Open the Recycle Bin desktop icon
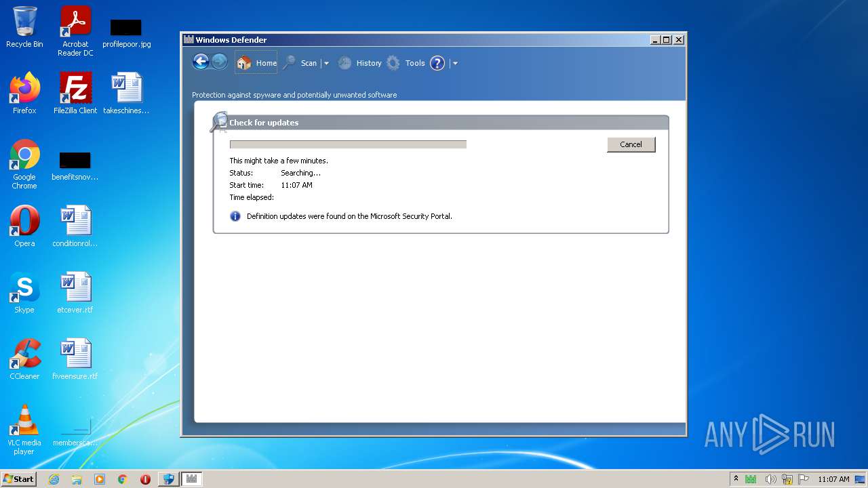The width and height of the screenshot is (868, 488). [x=24, y=28]
